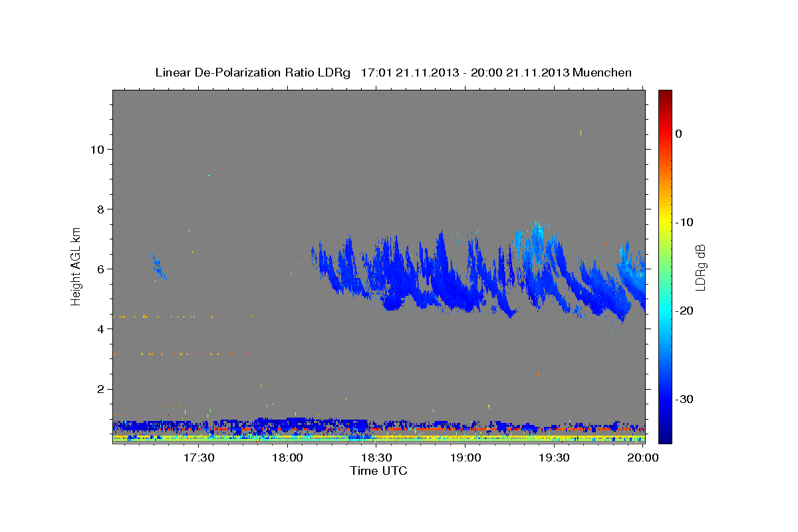Click the 18:30 time tick label

pyautogui.click(x=376, y=458)
